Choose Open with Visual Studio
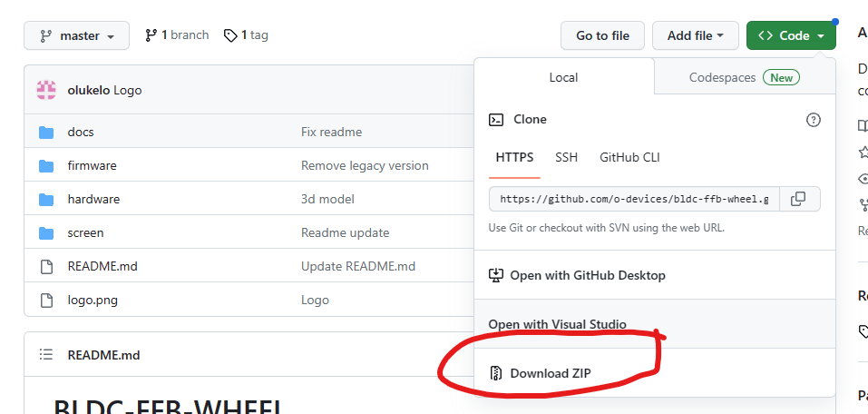 click(x=557, y=324)
